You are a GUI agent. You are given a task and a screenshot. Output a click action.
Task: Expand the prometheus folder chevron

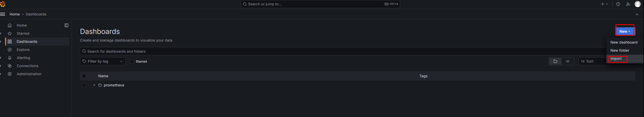pos(94,85)
